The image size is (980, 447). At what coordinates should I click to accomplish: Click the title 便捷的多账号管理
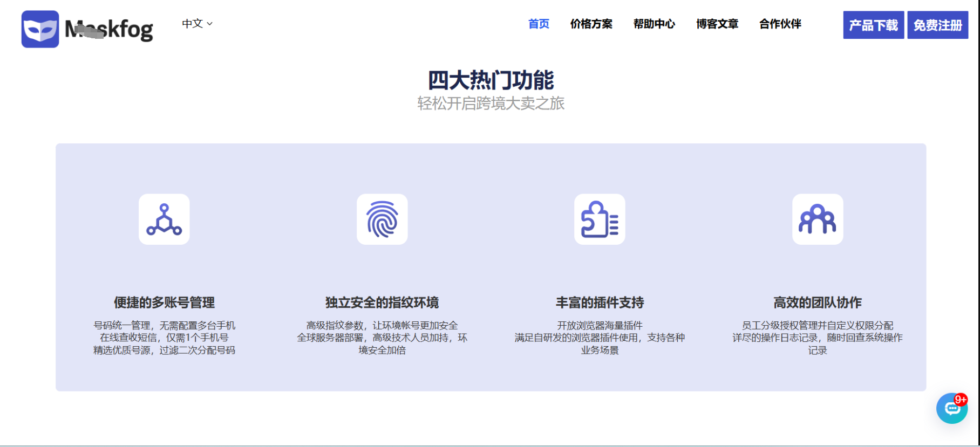[x=164, y=302]
